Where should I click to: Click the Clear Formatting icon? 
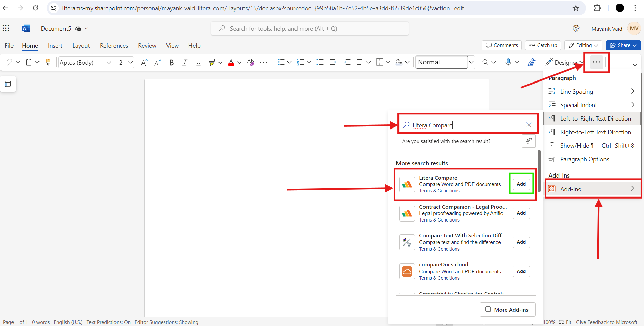(250, 62)
